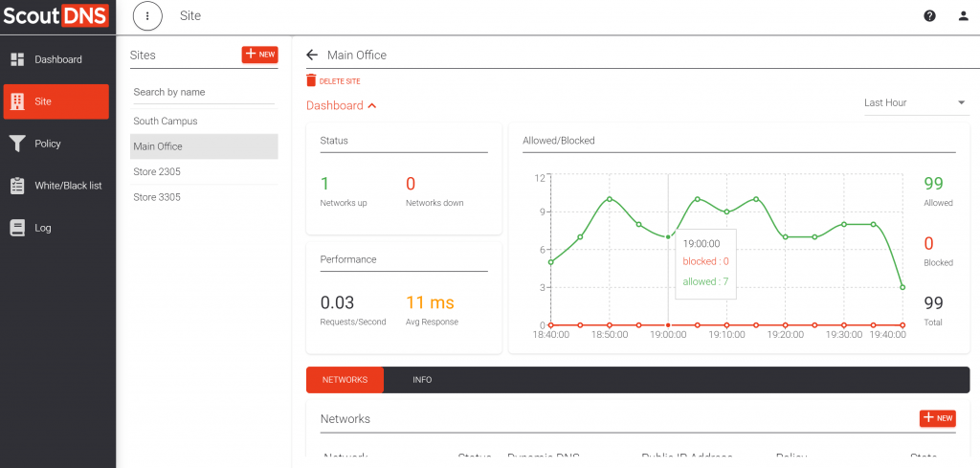
Task: Click the Policy funnel icon in sidebar
Action: click(x=17, y=144)
